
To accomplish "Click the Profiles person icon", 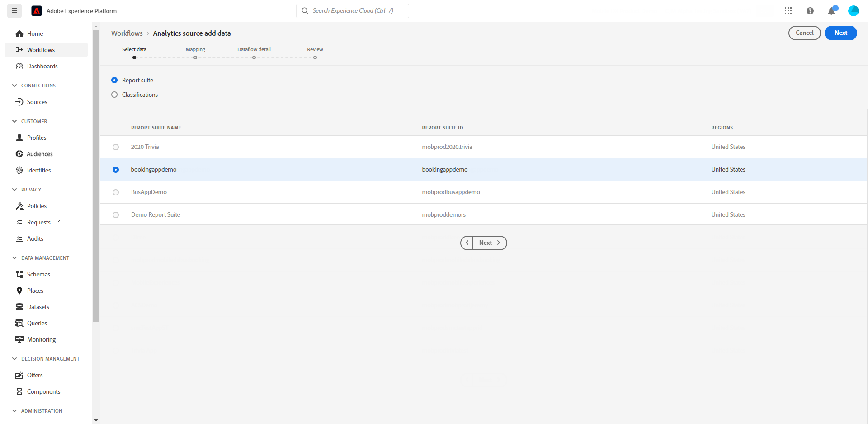I will pyautogui.click(x=19, y=138).
